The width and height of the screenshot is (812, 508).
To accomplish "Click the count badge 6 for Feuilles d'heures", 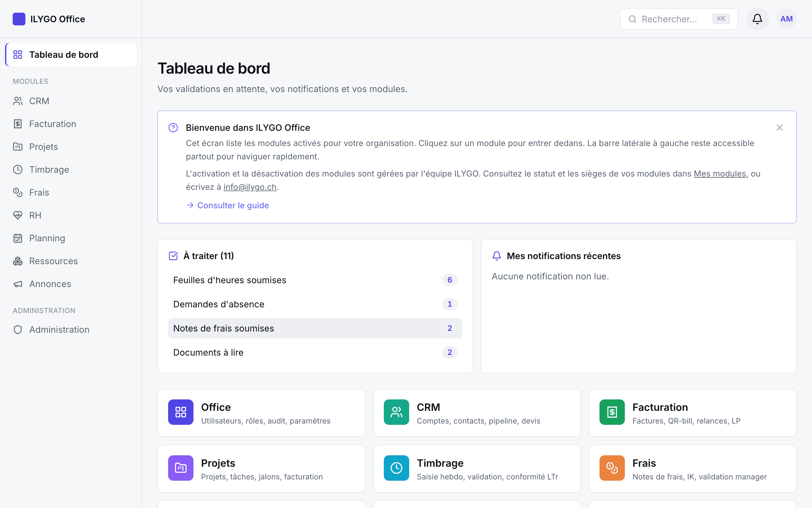I will click(x=450, y=280).
